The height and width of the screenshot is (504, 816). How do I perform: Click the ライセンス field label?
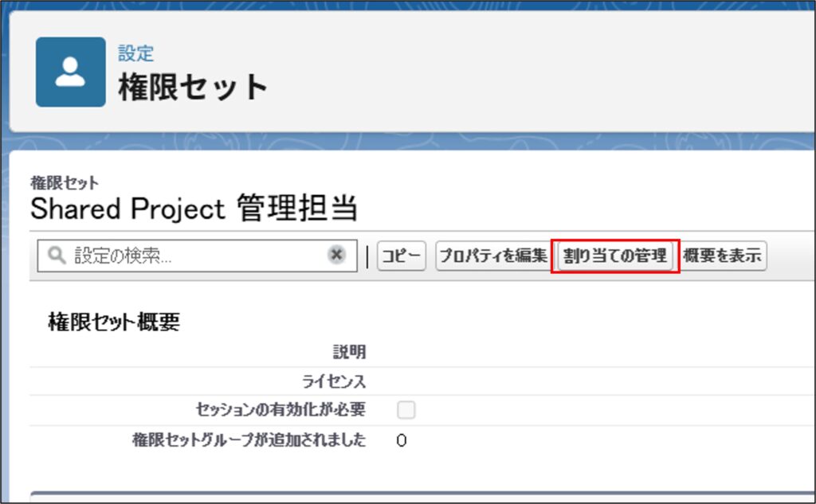(335, 381)
